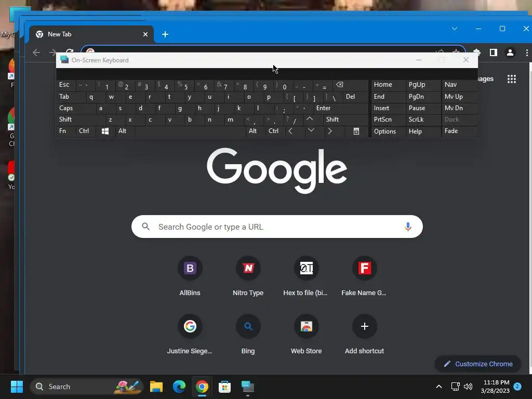Open notification badge in taskbar
This screenshot has width=532, height=399.
point(517,387)
